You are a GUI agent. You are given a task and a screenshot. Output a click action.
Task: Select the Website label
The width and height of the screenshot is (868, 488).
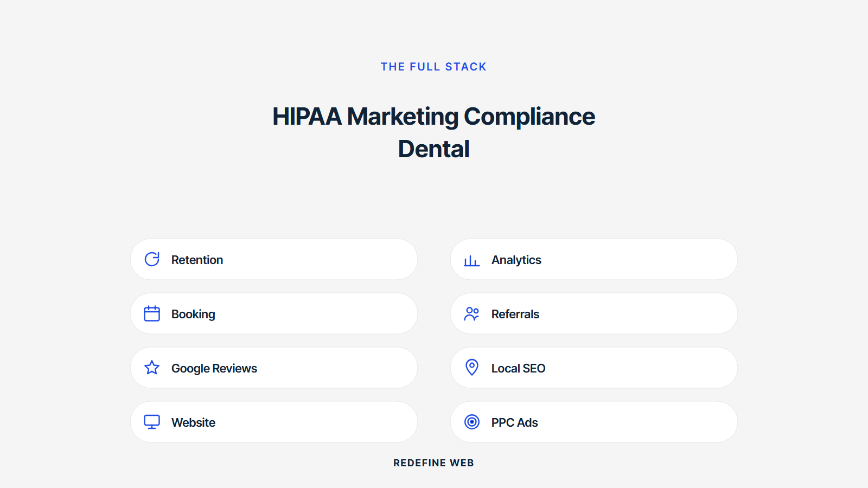click(x=193, y=422)
